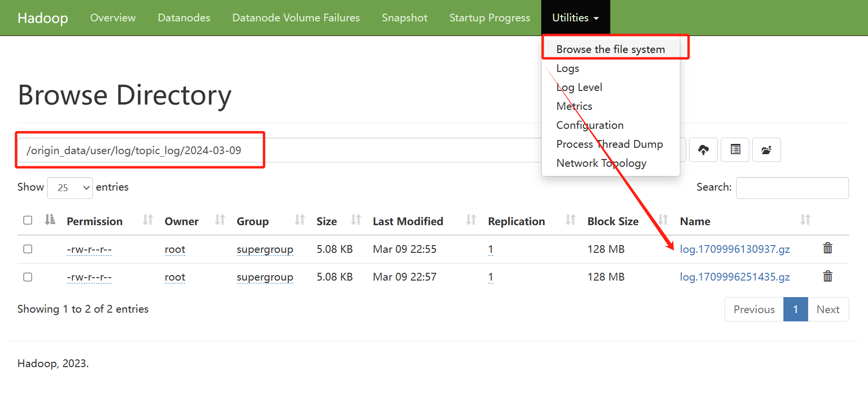Open the Overview tab
Viewport: 868px width, 407px height.
point(113,18)
